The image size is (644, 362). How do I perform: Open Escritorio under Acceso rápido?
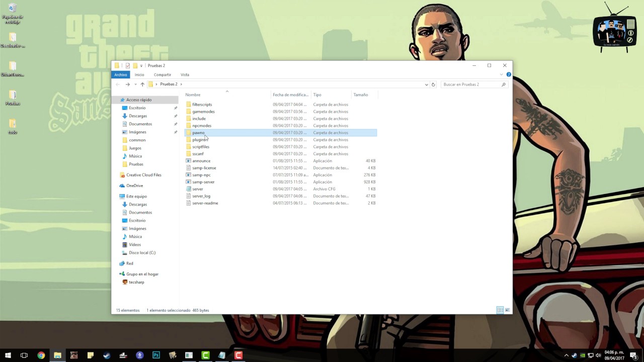tap(137, 108)
